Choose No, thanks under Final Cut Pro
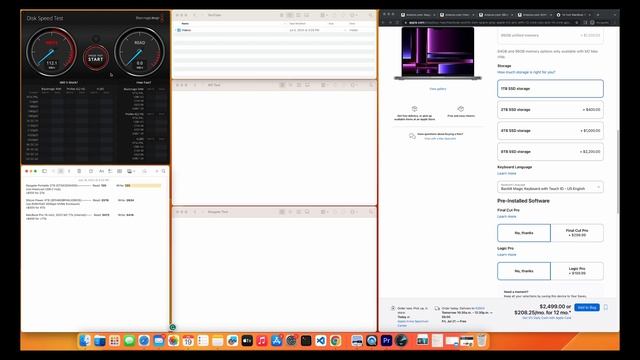Viewport: 640px width, 360px height. click(524, 233)
